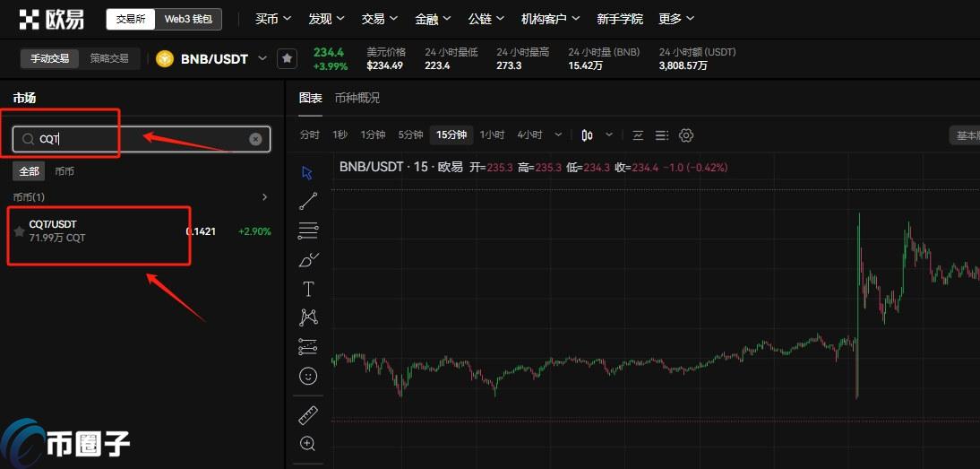Select the 4小时 interval
980x469 pixels.
[x=530, y=135]
